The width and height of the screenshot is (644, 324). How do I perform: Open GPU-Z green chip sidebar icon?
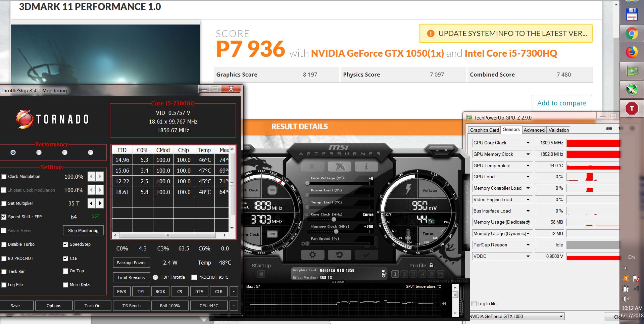point(632,71)
